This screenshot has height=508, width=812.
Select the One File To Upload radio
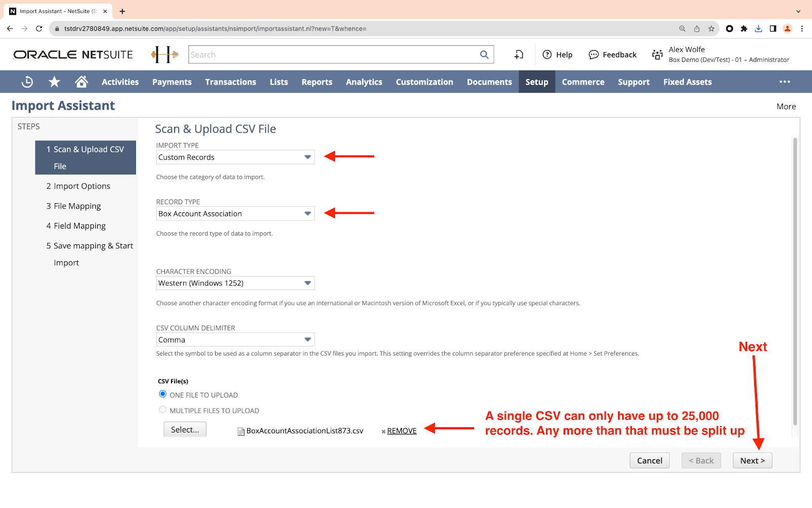pyautogui.click(x=163, y=394)
